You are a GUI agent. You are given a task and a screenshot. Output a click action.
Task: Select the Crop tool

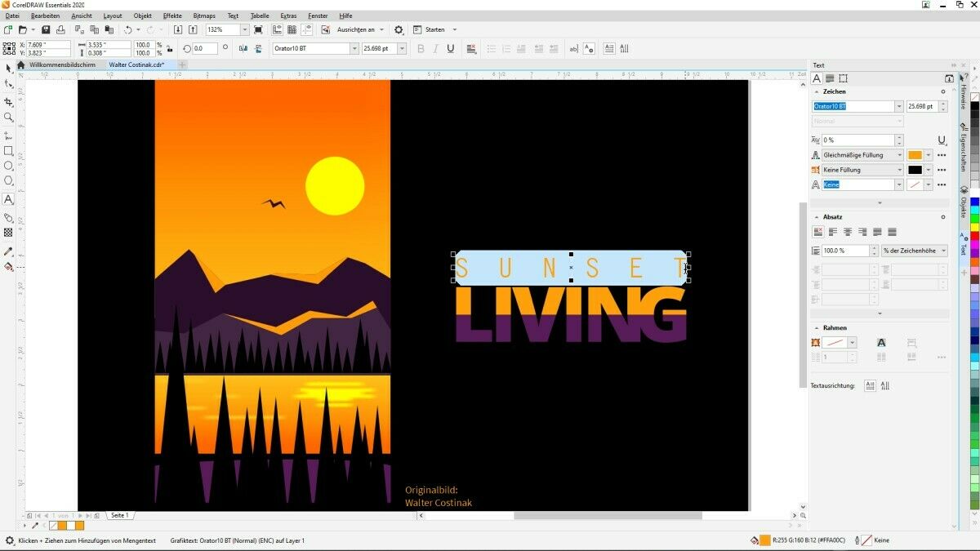click(x=8, y=102)
